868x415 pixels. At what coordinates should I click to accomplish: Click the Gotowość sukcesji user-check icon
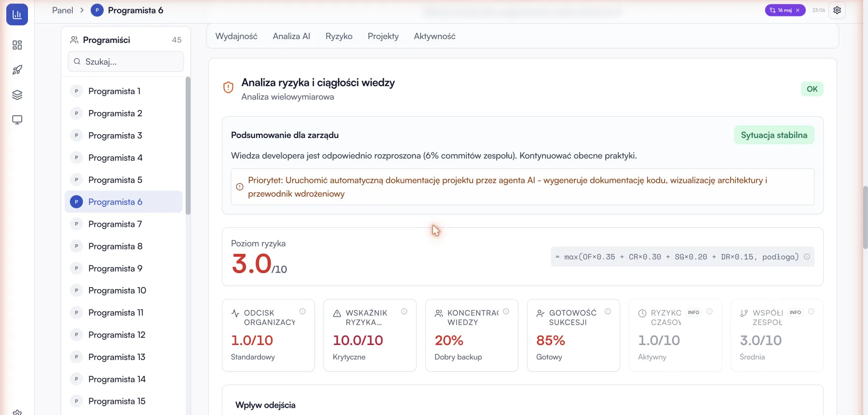click(541, 313)
